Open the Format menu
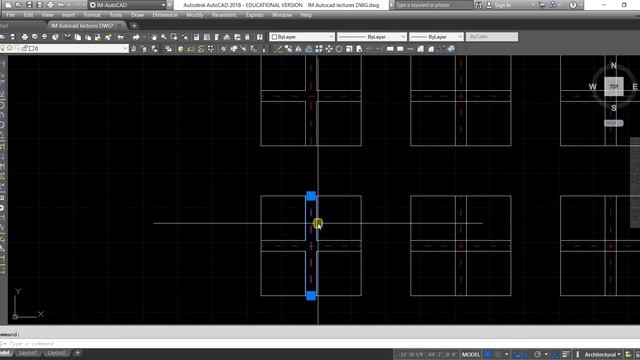The image size is (640, 360). [x=92, y=15]
